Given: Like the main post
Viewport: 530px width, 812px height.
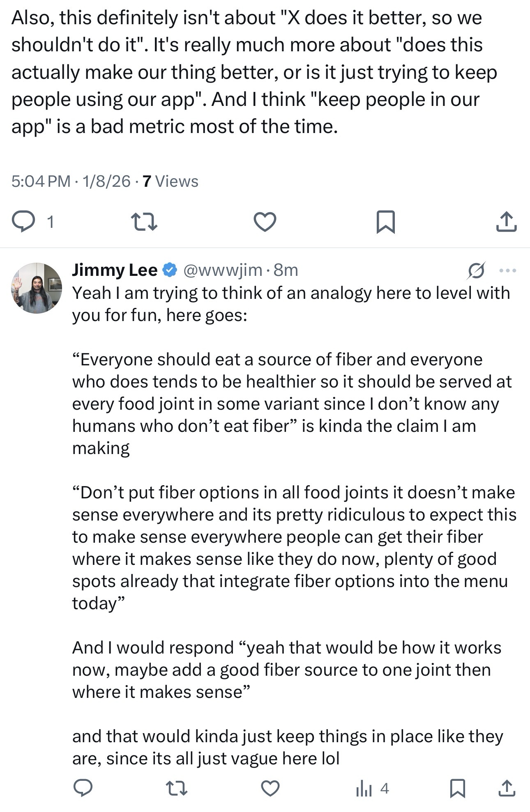Looking at the screenshot, I should click(x=265, y=222).
